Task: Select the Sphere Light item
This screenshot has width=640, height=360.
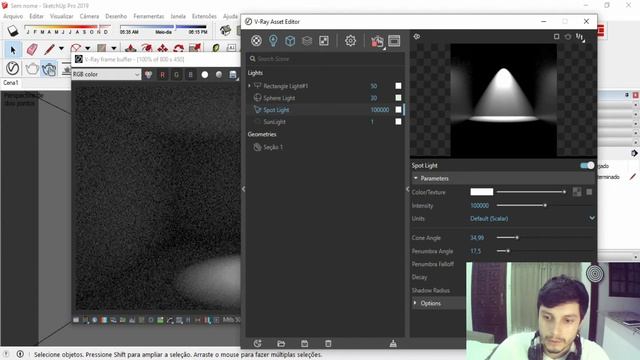Action: [279, 98]
